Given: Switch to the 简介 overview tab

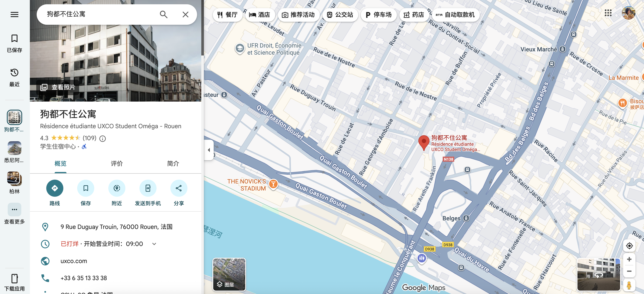Looking at the screenshot, I should coord(173,164).
